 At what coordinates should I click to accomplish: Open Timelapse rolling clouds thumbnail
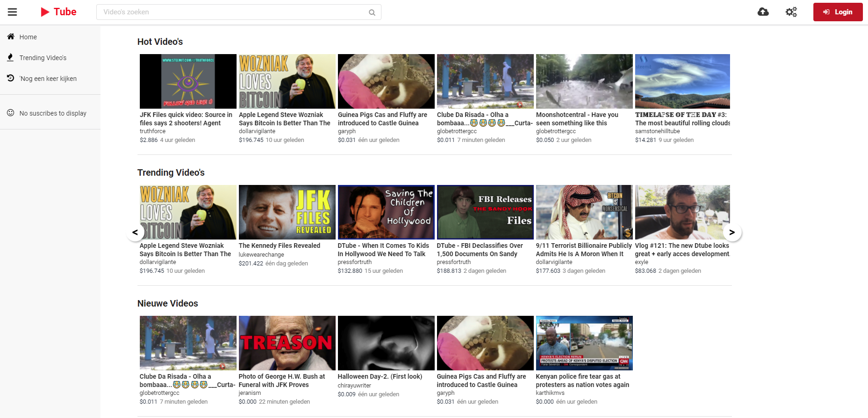point(682,81)
